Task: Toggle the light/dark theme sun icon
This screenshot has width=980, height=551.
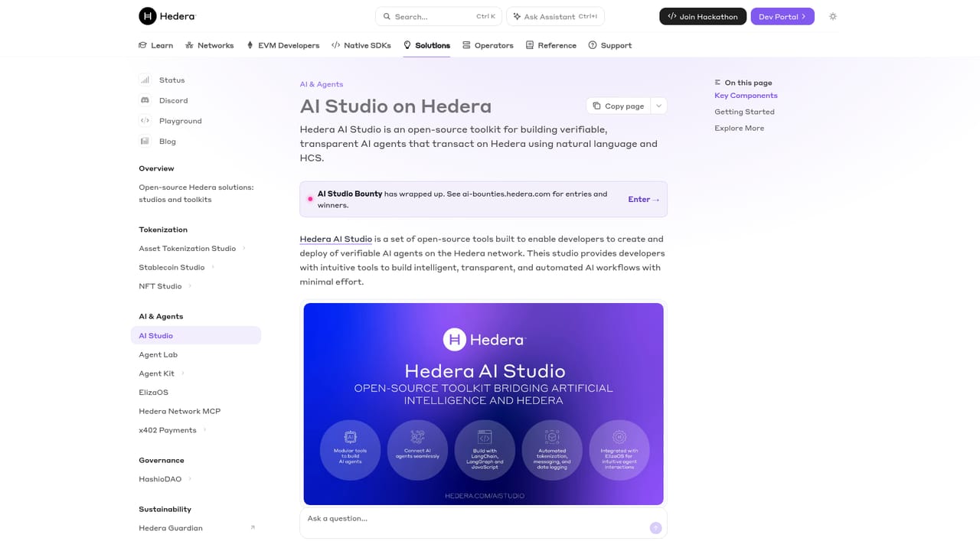Action: tap(833, 16)
